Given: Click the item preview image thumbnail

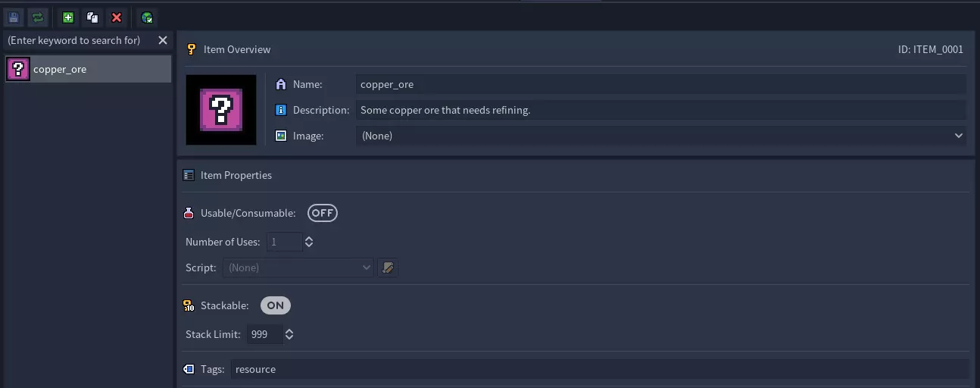Looking at the screenshot, I should coord(221,110).
